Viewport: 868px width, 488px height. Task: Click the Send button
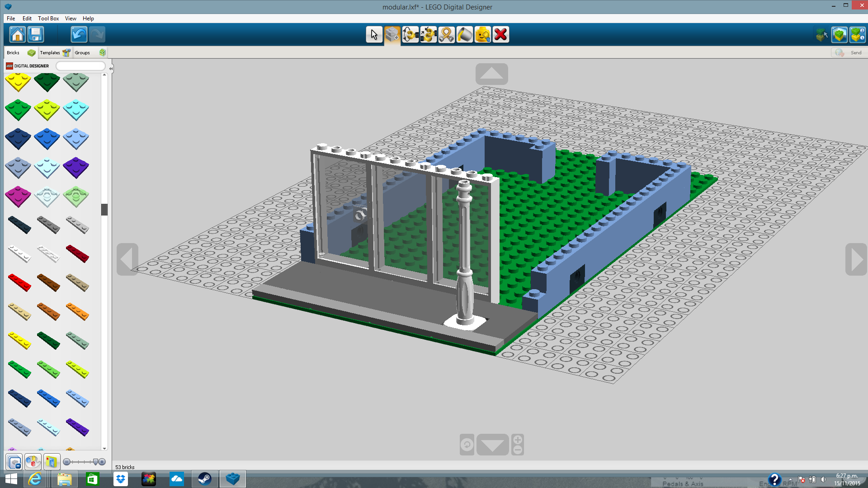[849, 53]
